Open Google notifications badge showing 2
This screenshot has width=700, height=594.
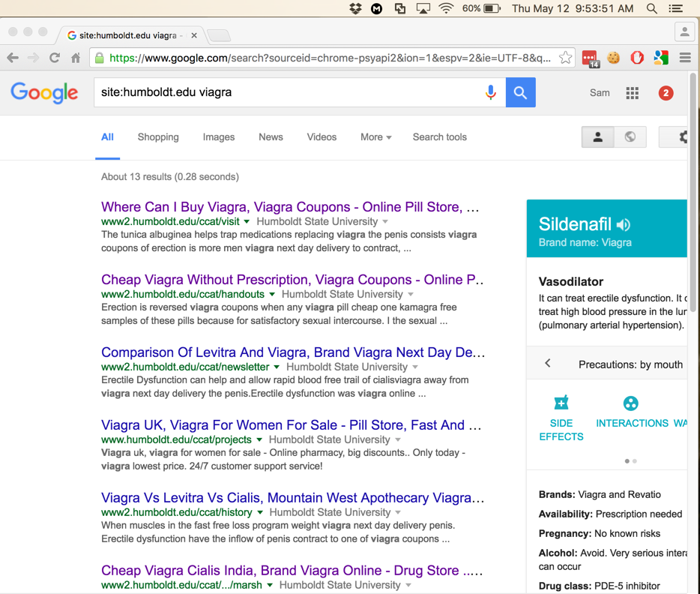(666, 93)
